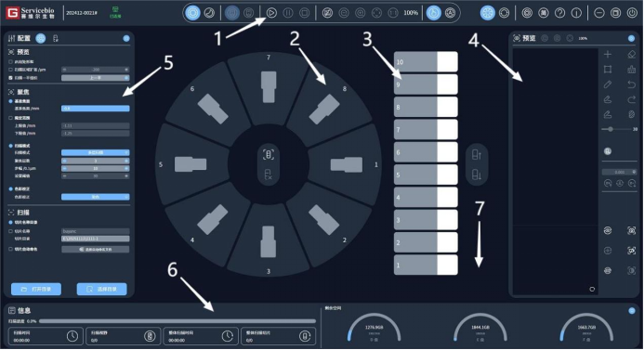Click the broom clear-all tool

pyautogui.click(x=632, y=70)
